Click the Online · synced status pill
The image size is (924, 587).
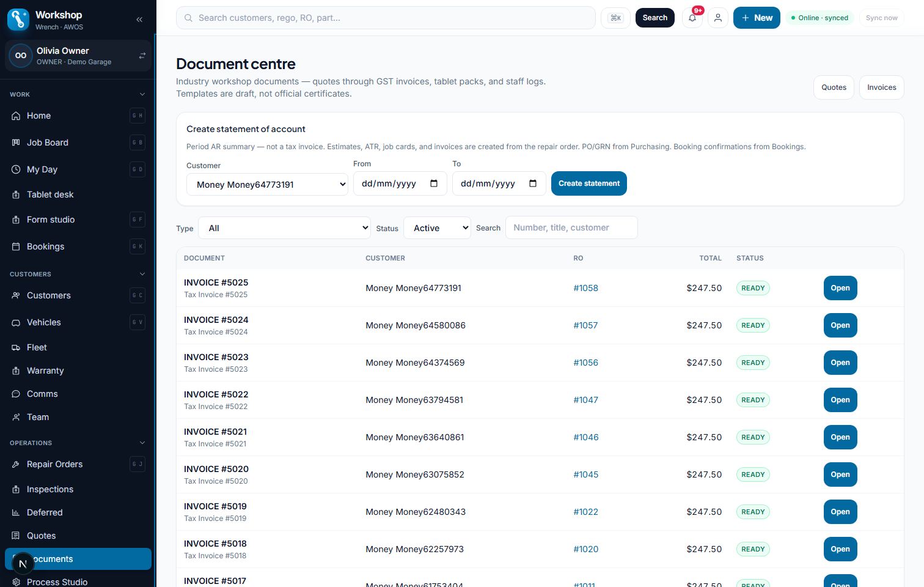820,18
